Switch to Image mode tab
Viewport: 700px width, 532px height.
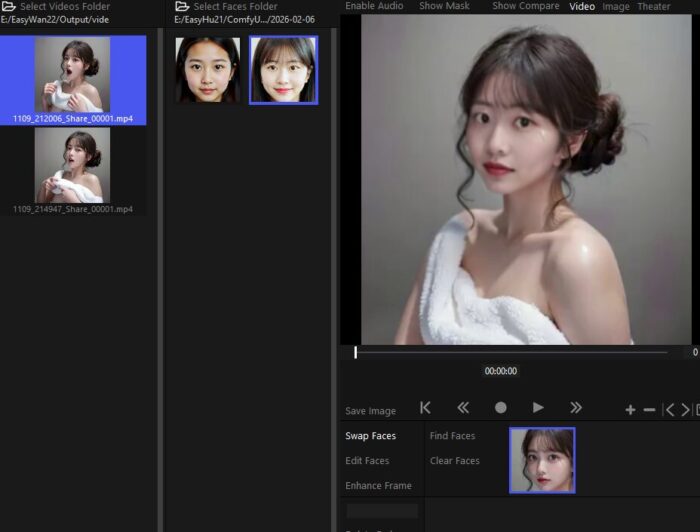[616, 6]
